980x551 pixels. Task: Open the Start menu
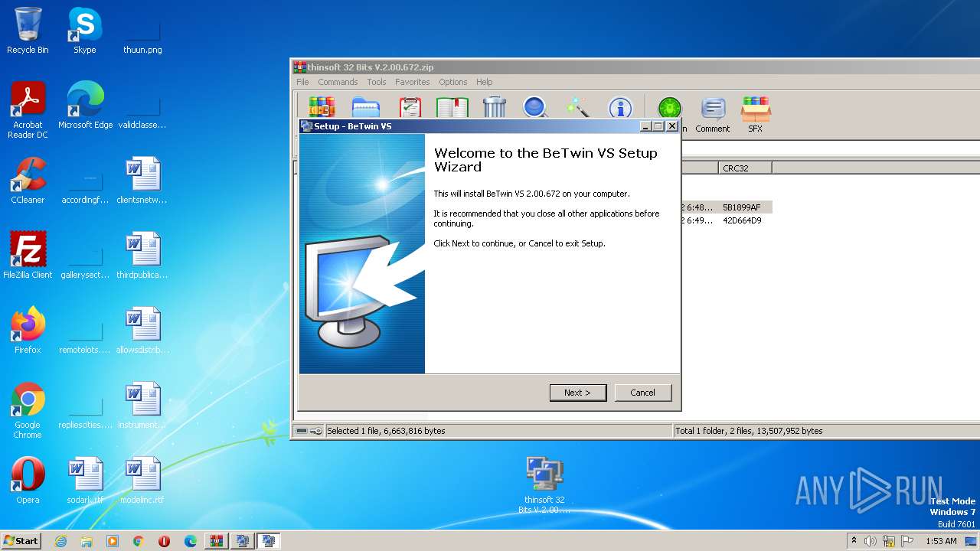coord(21,540)
